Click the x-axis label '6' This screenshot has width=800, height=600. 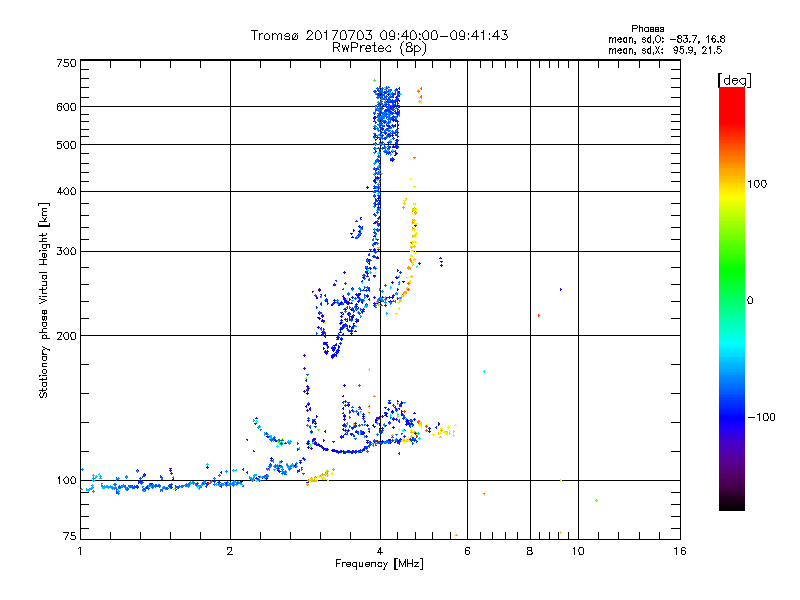click(x=467, y=551)
